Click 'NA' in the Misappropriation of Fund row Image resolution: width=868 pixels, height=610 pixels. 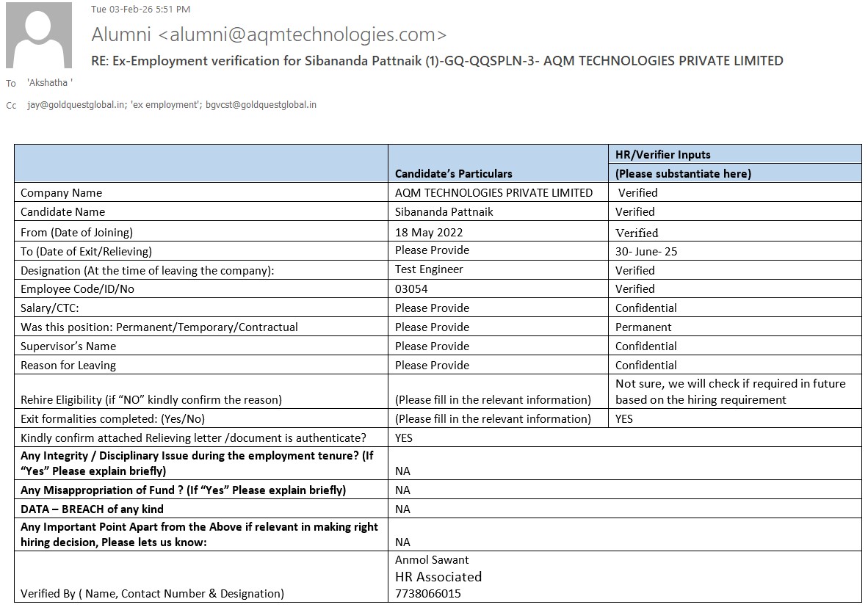tap(402, 490)
